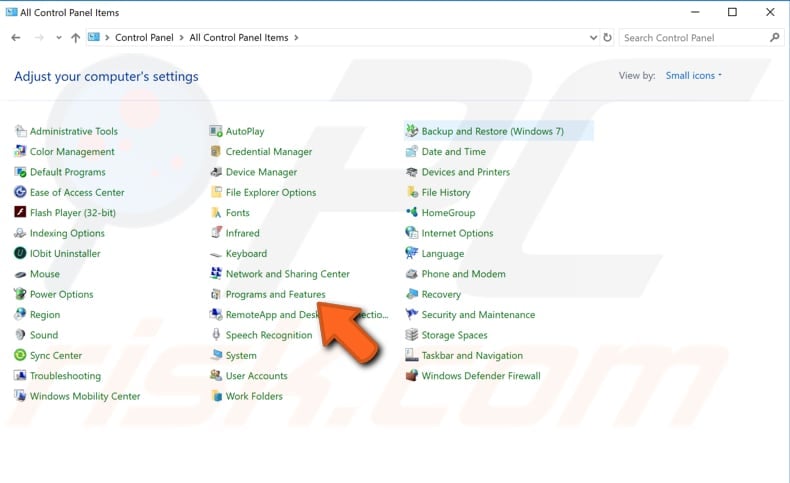Open Internet Options

pyautogui.click(x=457, y=233)
